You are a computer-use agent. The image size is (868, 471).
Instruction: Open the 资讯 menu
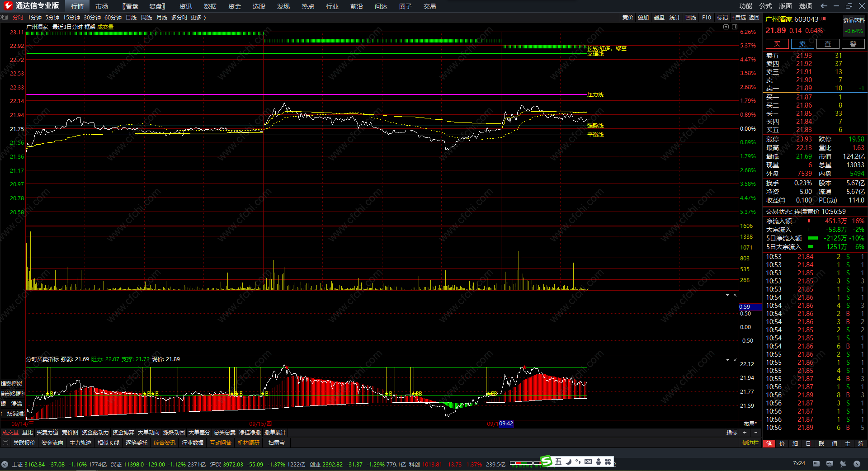click(x=185, y=6)
